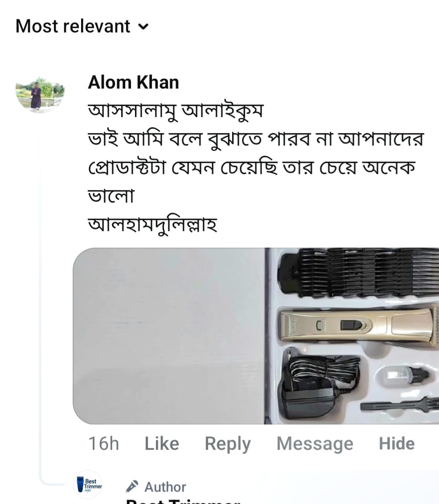This screenshot has height=504, width=439.
Task: Click the Author label on the reply
Action: (165, 487)
